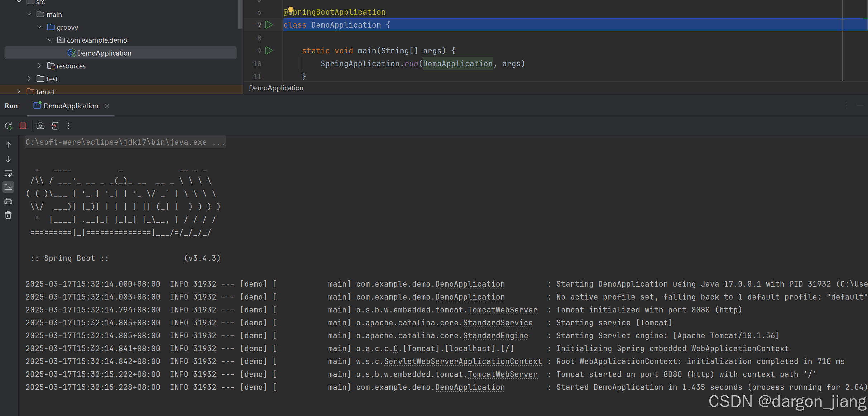Rerun DemoApplication with the rerun icon
This screenshot has height=416, width=868.
[9, 126]
